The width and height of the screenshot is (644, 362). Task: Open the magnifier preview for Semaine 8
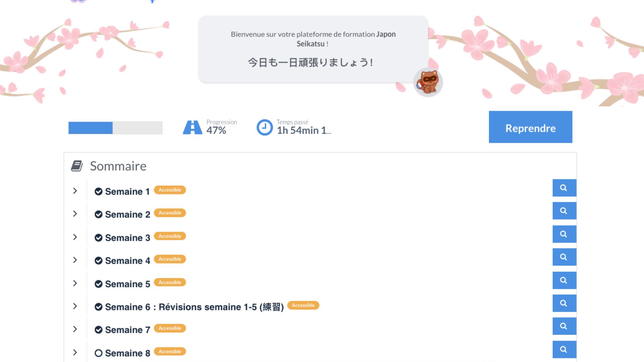click(564, 349)
